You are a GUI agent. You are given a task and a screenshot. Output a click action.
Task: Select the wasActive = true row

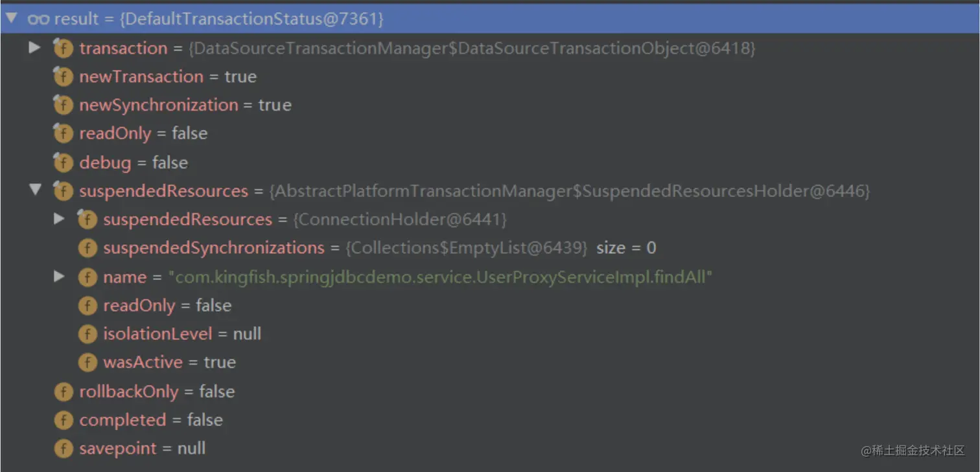pos(169,363)
